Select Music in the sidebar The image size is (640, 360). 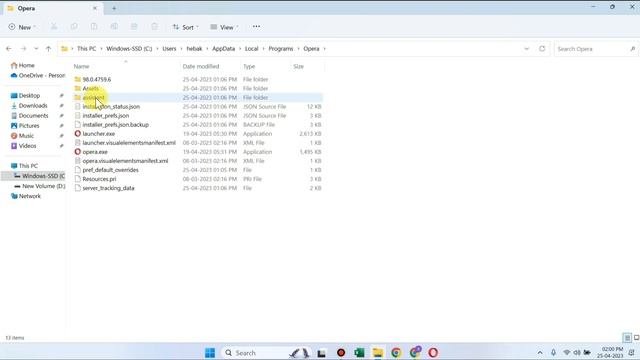[x=26, y=136]
